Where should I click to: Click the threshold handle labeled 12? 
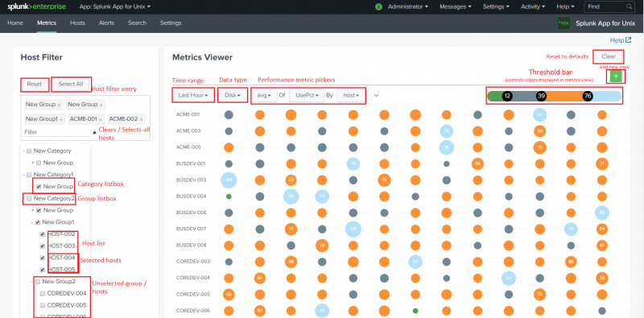point(508,96)
